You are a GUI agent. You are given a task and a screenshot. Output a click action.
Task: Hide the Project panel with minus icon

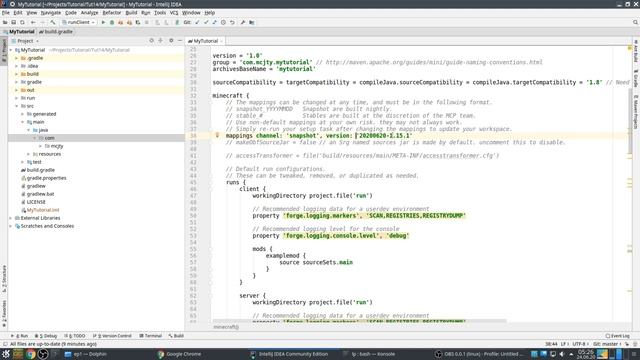[x=180, y=41]
